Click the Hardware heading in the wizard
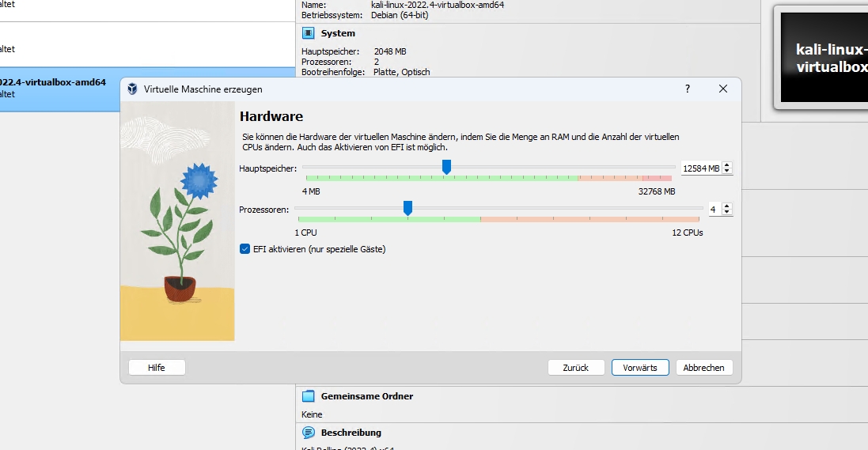 271,117
